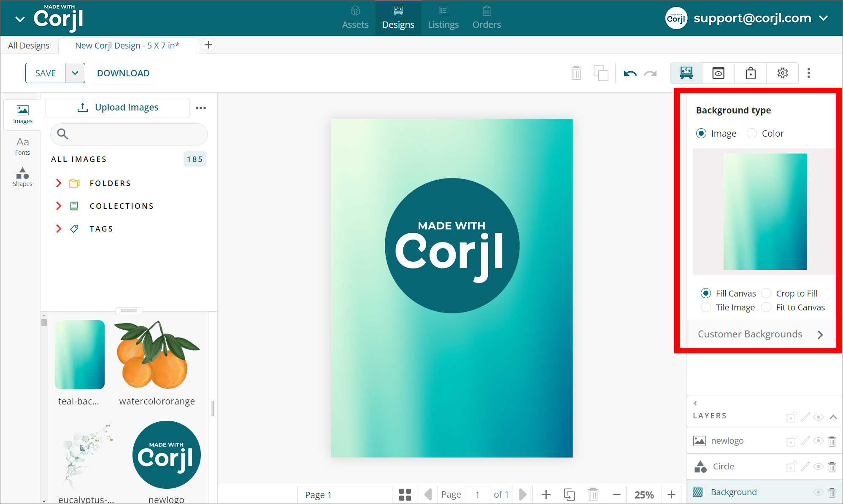Switch to the Listings tab
This screenshot has height=504, width=843.
pos(443,18)
